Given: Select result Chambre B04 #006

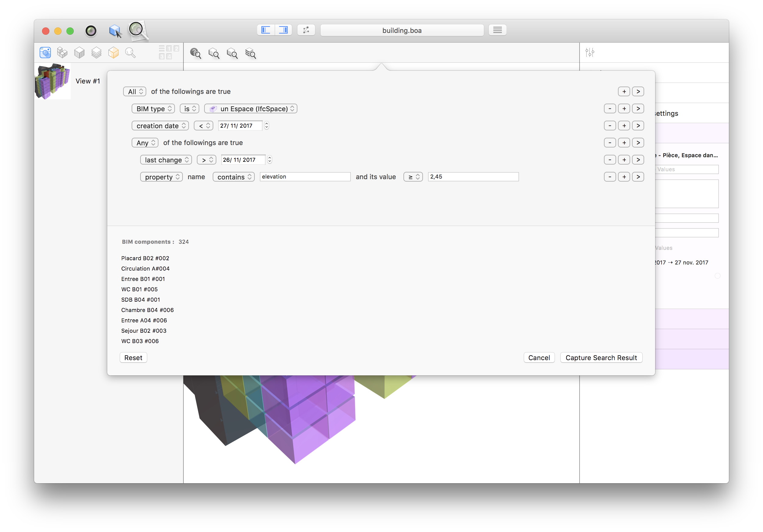Looking at the screenshot, I should [x=147, y=310].
